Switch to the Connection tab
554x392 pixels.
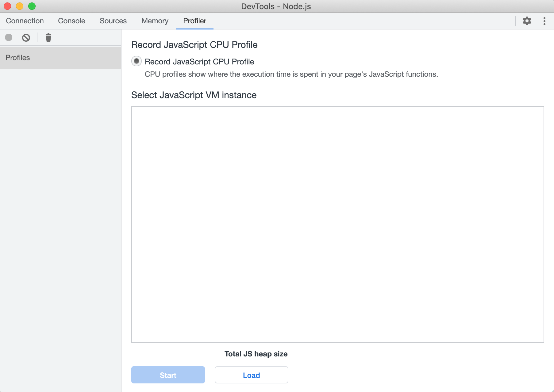25,21
